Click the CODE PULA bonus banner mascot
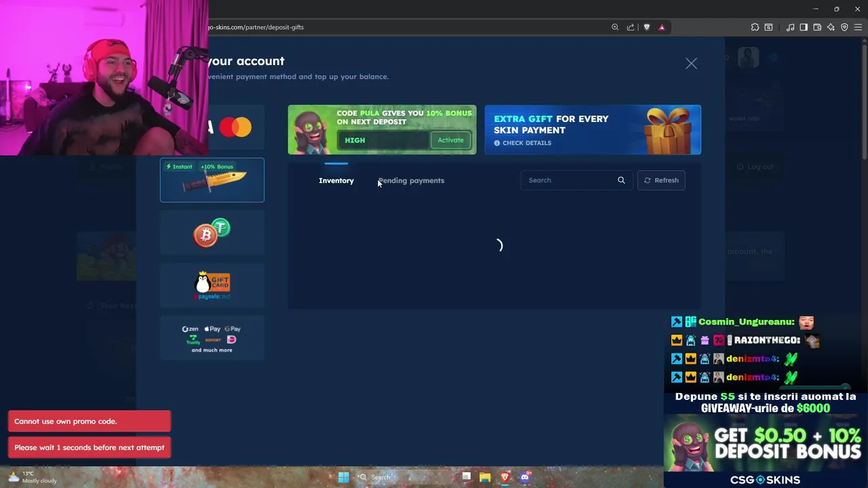This screenshot has height=488, width=868. pyautogui.click(x=311, y=132)
